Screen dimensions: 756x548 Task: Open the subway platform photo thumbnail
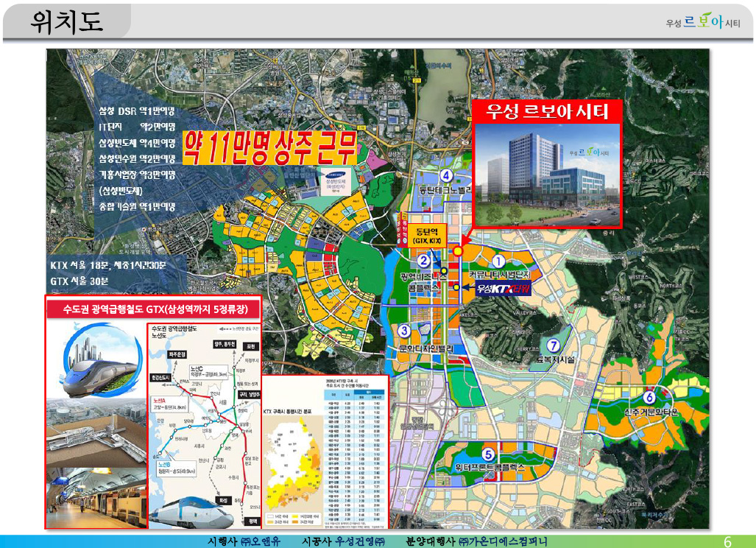[x=97, y=497]
